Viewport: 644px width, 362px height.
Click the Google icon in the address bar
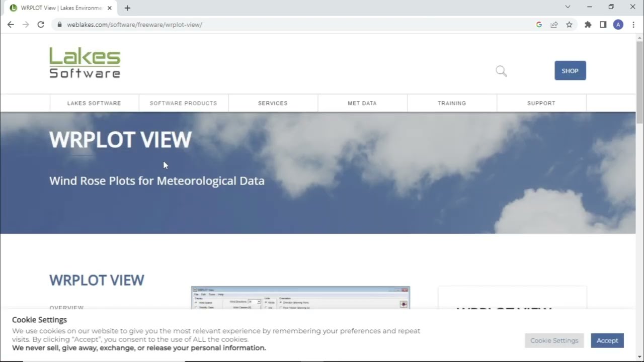pos(539,25)
